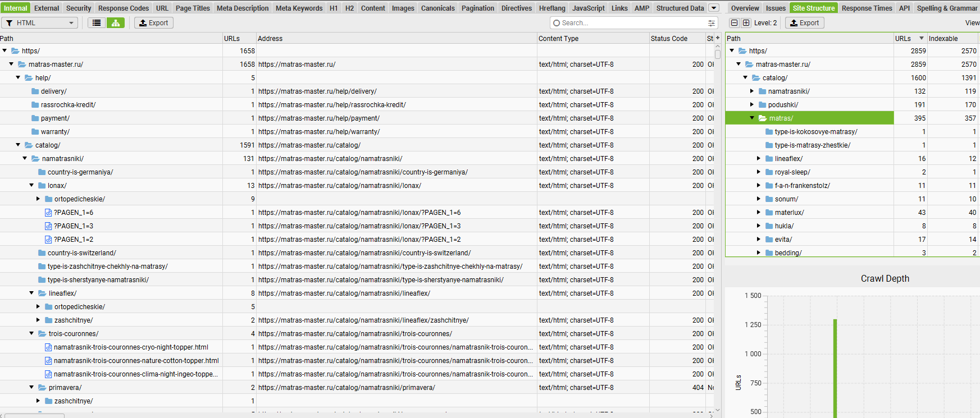Click the horizontal scrollbar at bottom
This screenshot has width=980, height=418.
(x=34, y=416)
